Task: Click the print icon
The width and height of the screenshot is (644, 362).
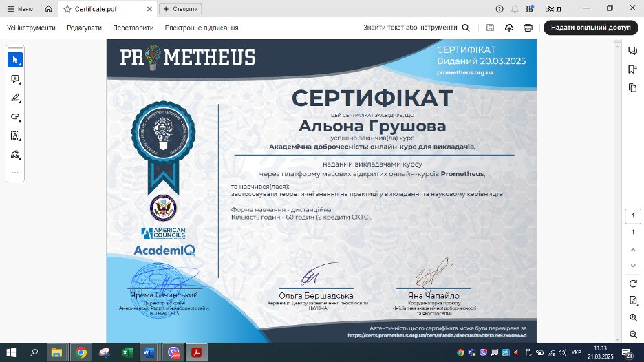Action: click(x=528, y=28)
